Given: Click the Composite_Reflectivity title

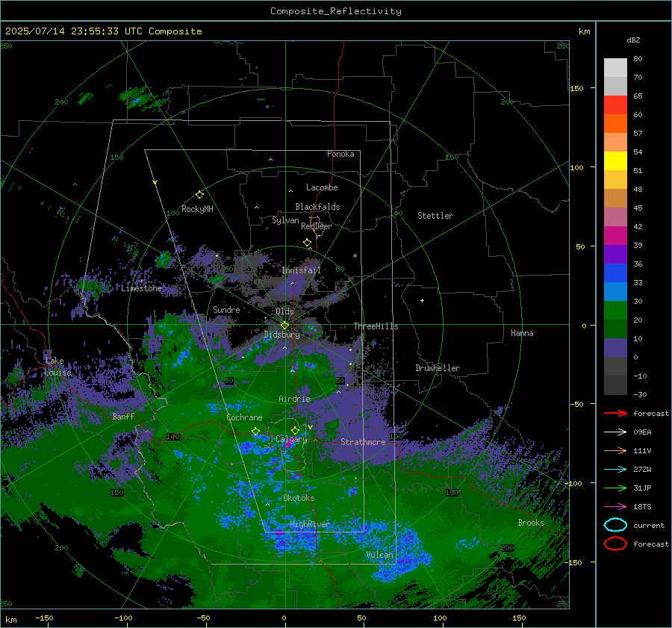Looking at the screenshot, I should click(x=336, y=11).
